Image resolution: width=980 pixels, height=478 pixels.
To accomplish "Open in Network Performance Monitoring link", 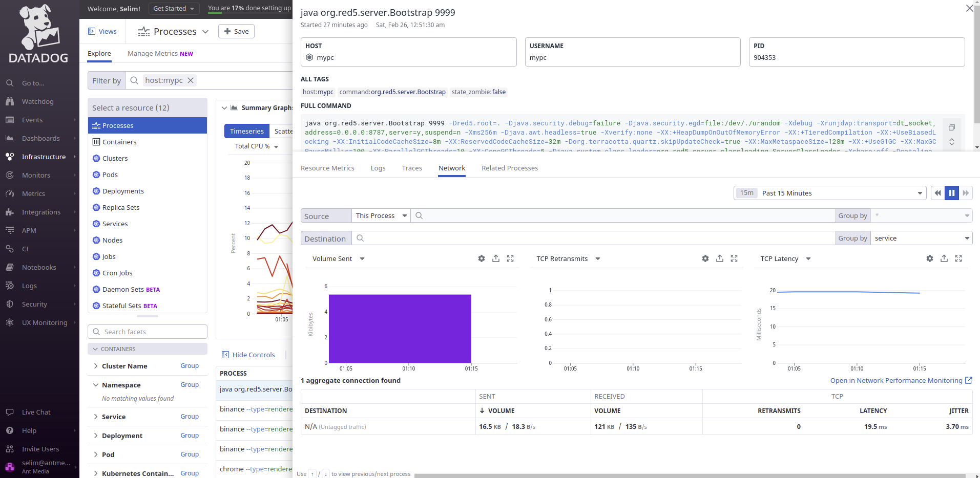I will pos(901,380).
